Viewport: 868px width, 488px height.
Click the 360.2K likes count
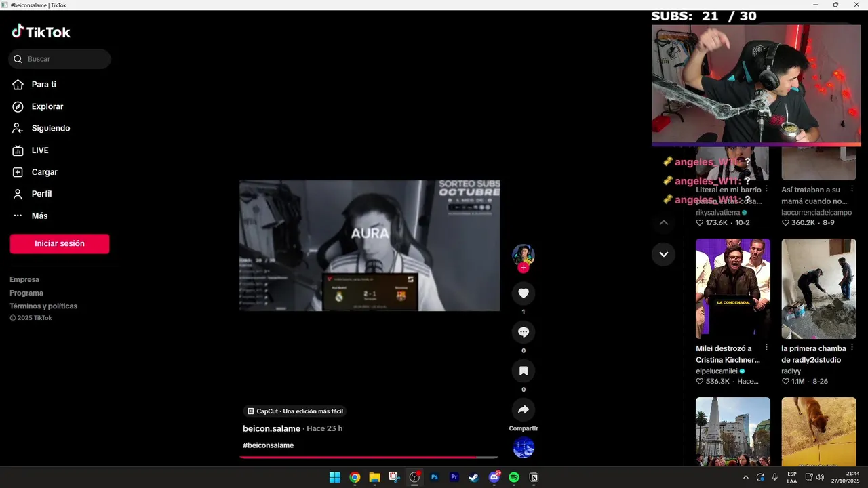803,222
